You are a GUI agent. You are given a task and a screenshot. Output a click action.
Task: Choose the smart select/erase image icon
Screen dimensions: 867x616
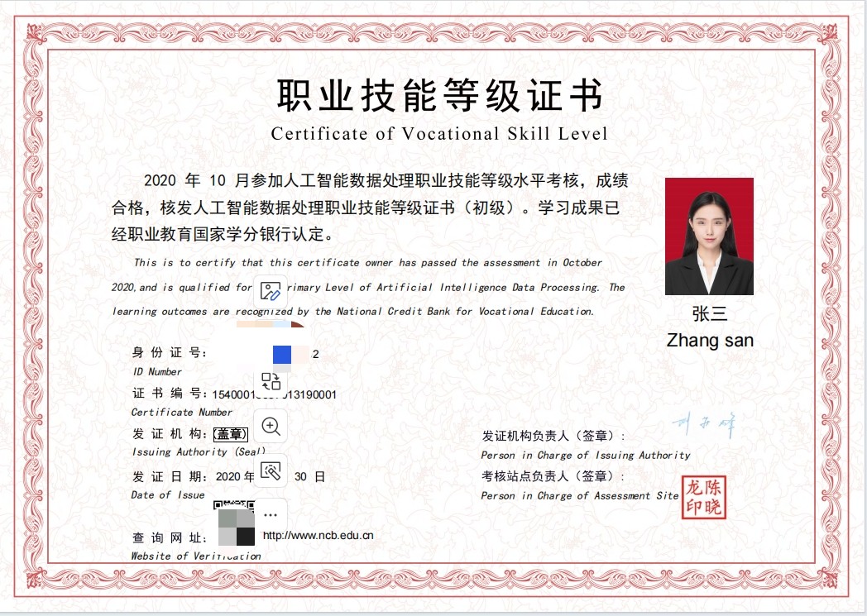(271, 470)
